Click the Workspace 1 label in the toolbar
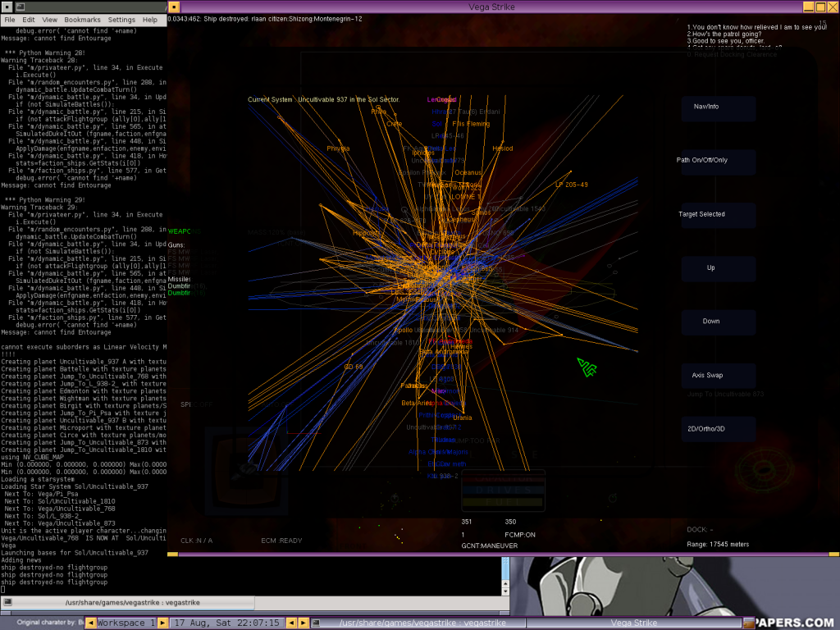Viewport: 840px width, 630px height. pos(126,623)
